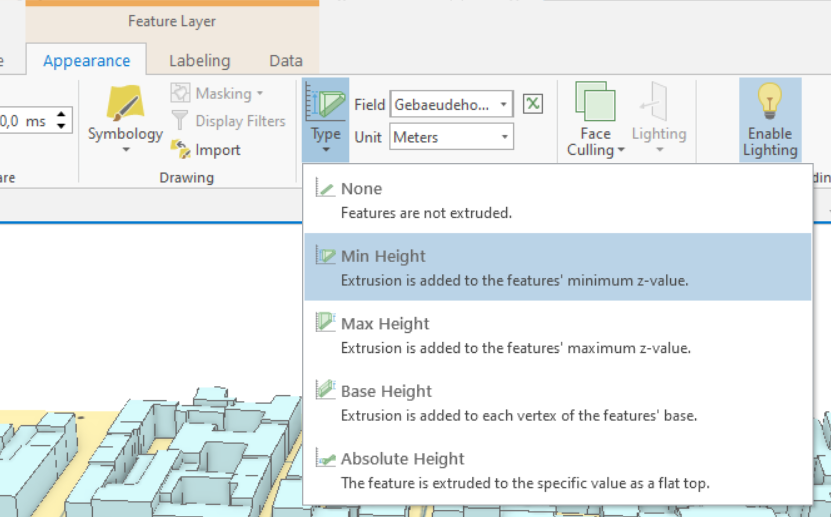Import symbology from another layer
The height and width of the screenshot is (517, 831).
(206, 150)
